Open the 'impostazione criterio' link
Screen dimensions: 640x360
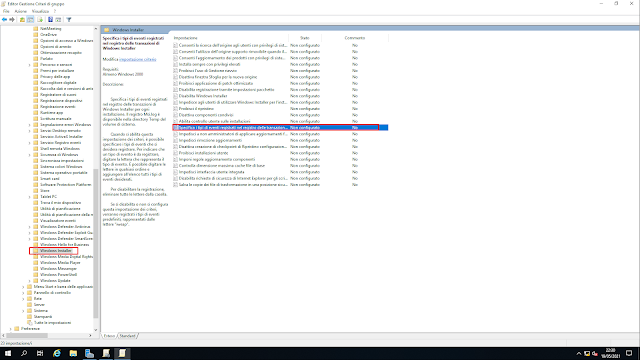138,60
